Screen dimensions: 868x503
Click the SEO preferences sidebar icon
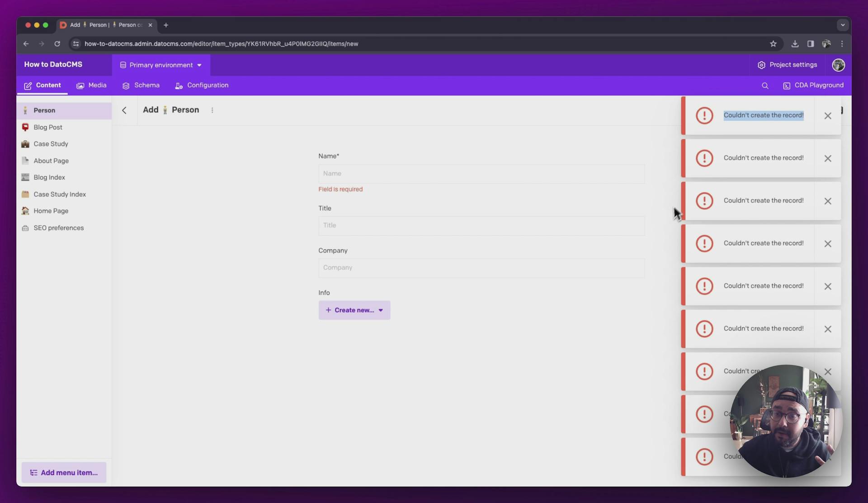(24, 228)
